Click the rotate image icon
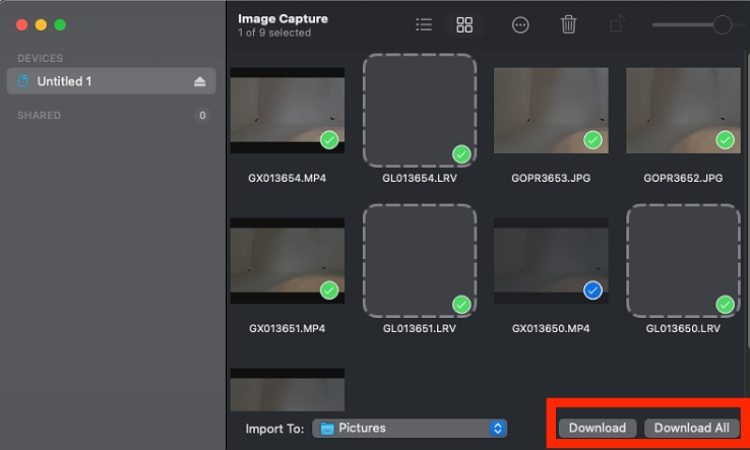Screen dimensions: 750x450 (x=617, y=24)
